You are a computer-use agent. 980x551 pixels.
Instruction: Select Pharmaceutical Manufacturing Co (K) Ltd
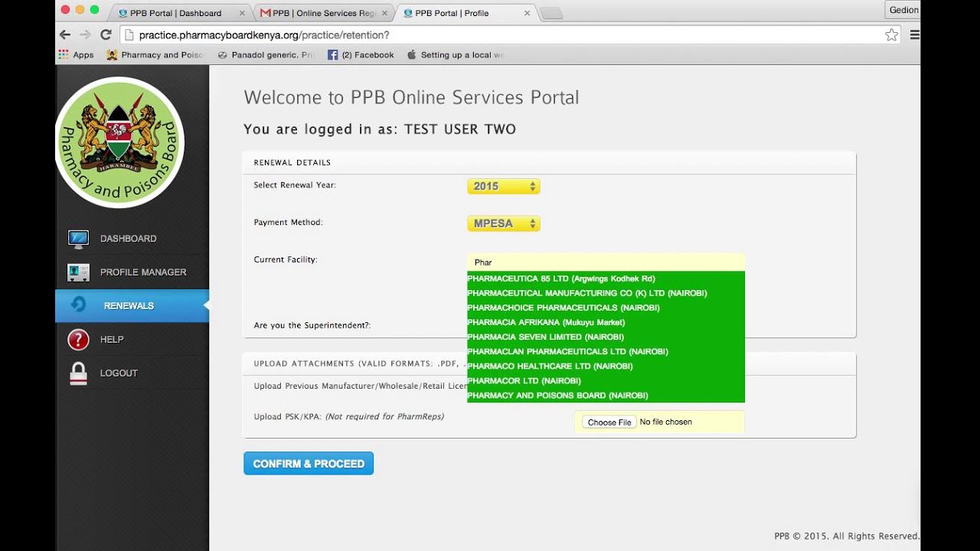(x=606, y=293)
